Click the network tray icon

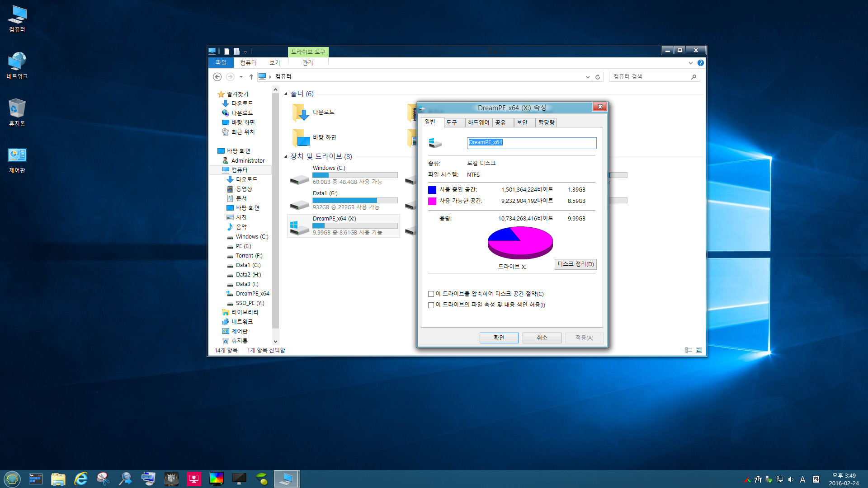click(x=780, y=479)
